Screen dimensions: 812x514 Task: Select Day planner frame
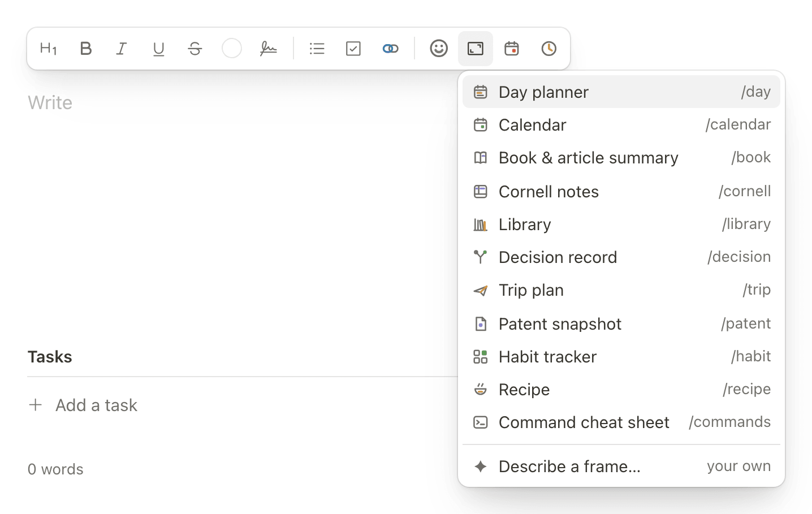tap(621, 92)
